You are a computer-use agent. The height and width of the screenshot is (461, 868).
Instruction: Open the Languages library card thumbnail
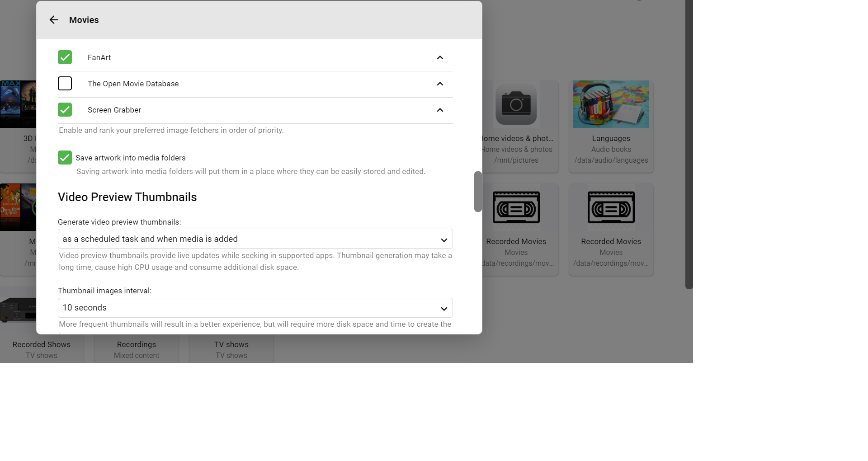click(611, 104)
